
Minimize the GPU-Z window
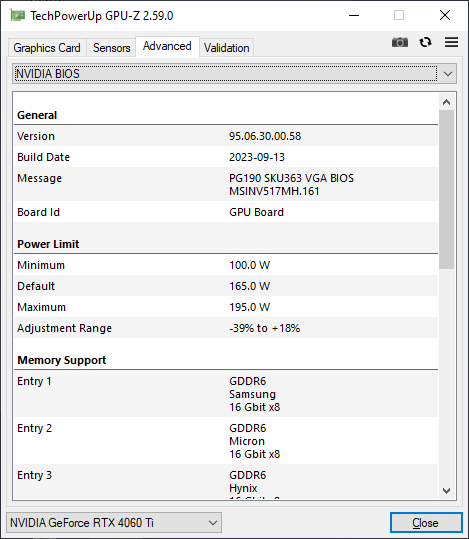coord(354,15)
